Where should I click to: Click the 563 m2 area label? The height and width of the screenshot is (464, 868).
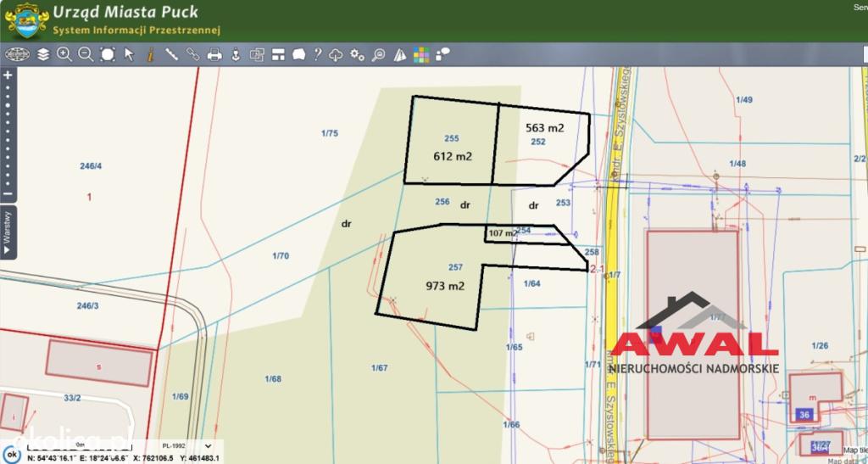point(545,128)
